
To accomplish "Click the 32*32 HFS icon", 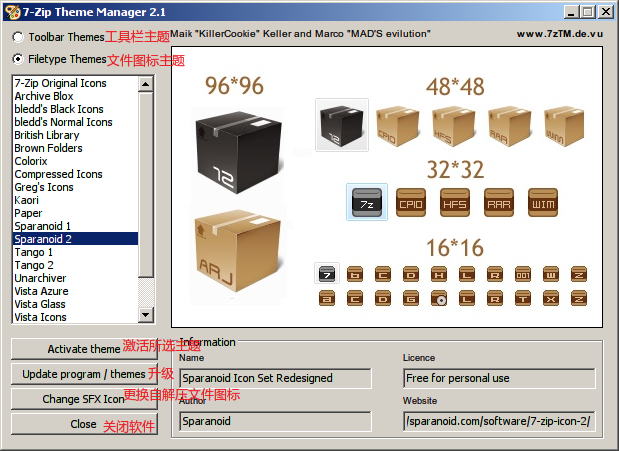I will 455,203.
